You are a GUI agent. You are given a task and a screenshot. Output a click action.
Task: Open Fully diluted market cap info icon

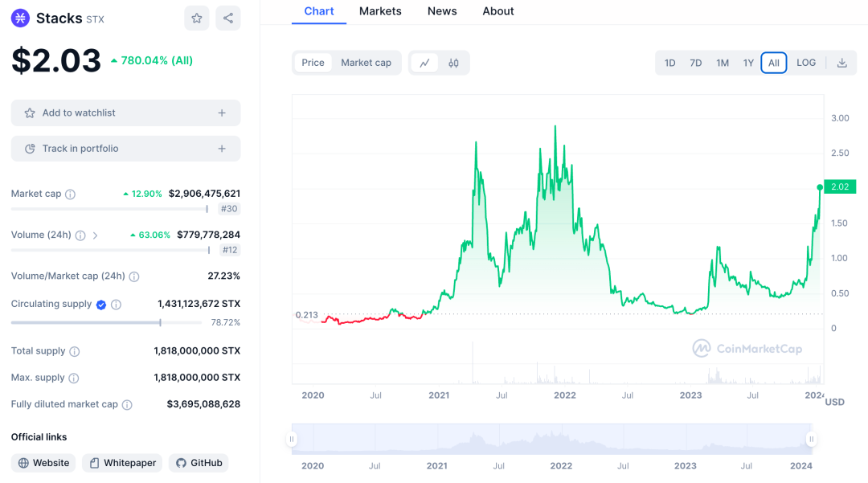coord(127,405)
